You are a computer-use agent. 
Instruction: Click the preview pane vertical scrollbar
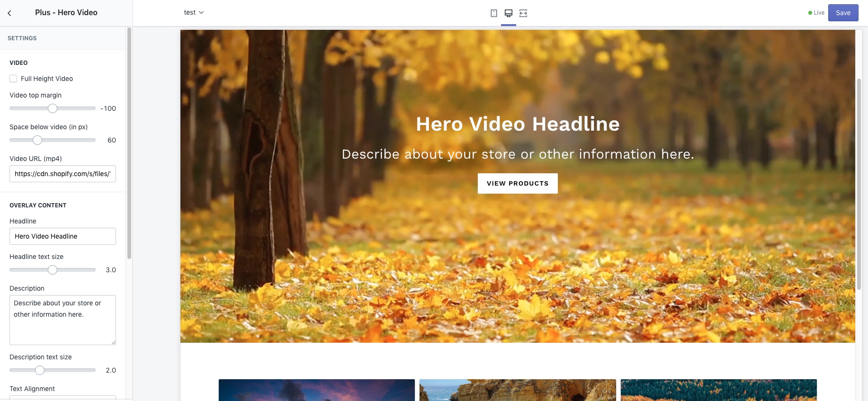coord(859,184)
